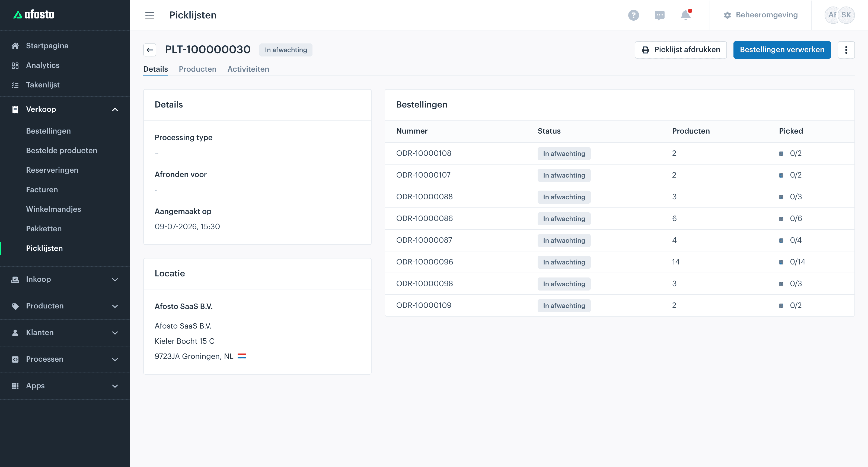Click the Startpagina home icon

[x=15, y=46]
